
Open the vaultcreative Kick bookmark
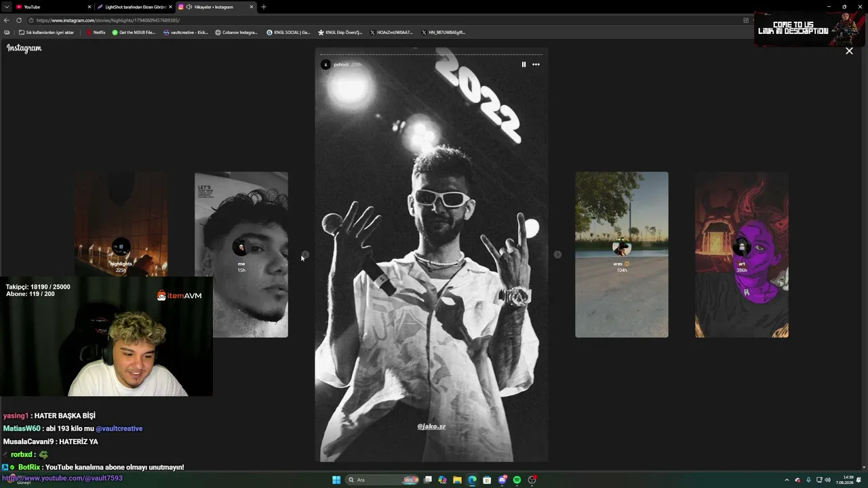pos(186,33)
